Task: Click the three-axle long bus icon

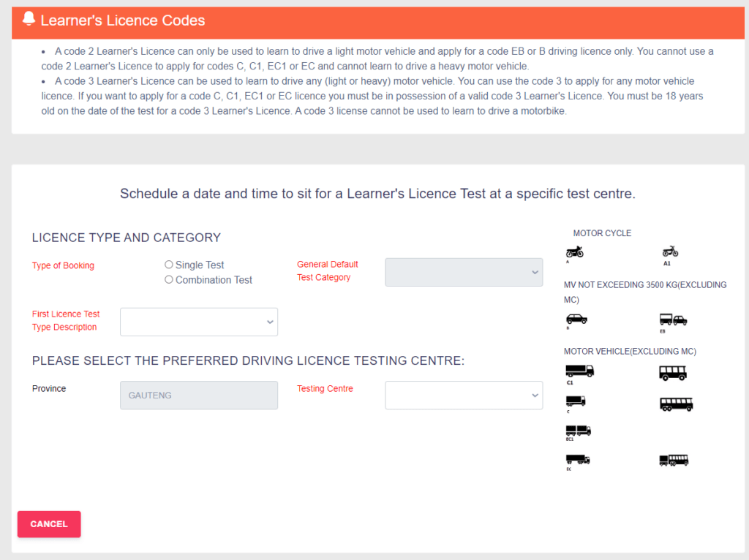Action: coord(676,404)
